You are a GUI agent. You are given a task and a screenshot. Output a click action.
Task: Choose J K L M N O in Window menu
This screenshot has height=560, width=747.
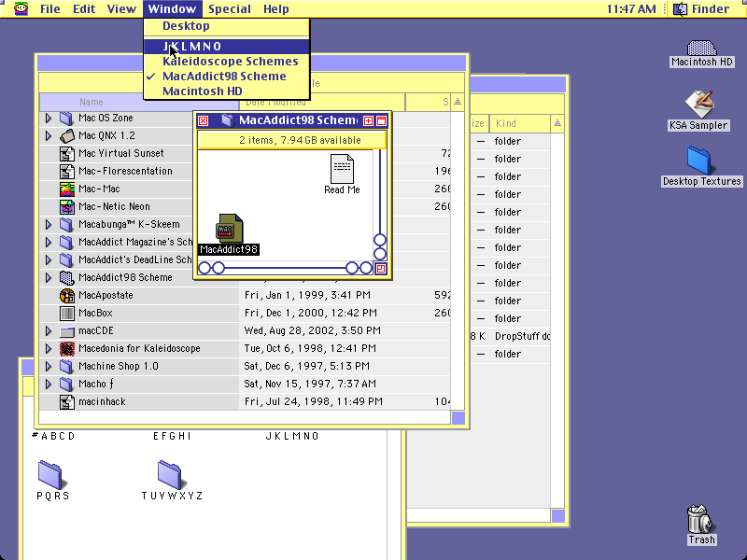click(x=227, y=46)
